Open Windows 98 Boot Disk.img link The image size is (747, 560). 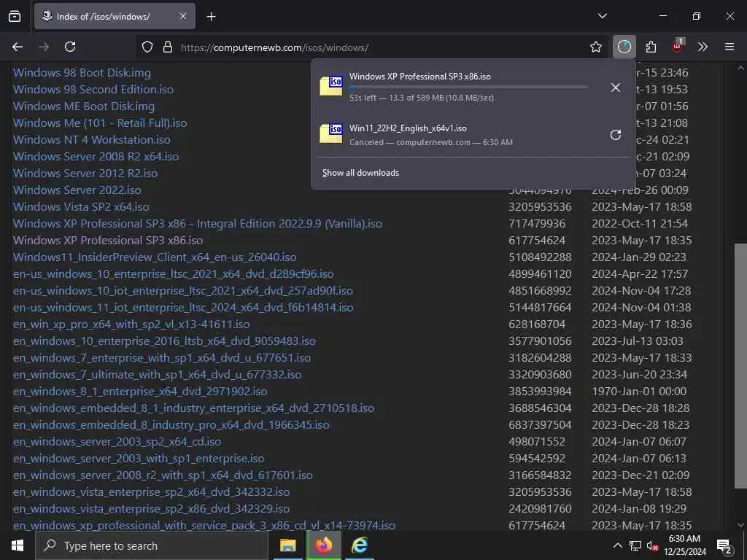pyautogui.click(x=82, y=73)
